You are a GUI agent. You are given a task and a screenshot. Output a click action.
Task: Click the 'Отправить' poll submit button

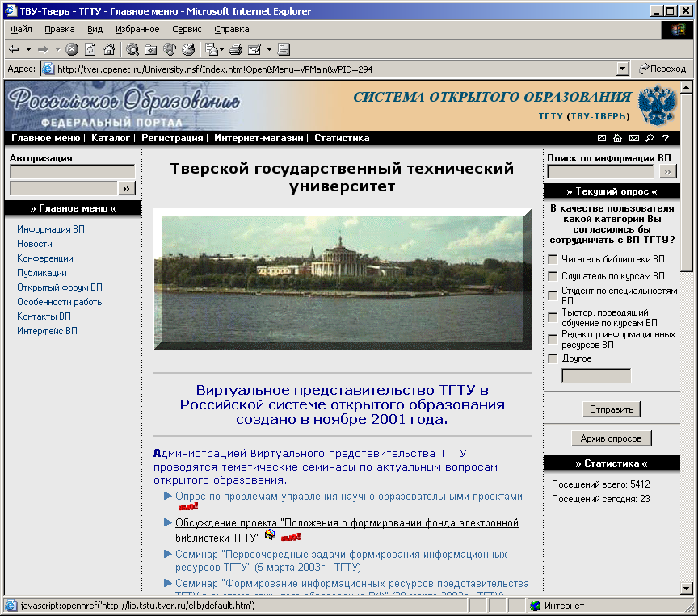612,409
